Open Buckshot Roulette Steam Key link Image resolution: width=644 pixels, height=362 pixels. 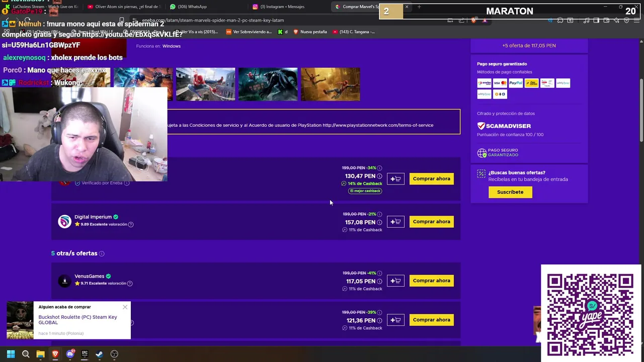pyautogui.click(x=78, y=320)
